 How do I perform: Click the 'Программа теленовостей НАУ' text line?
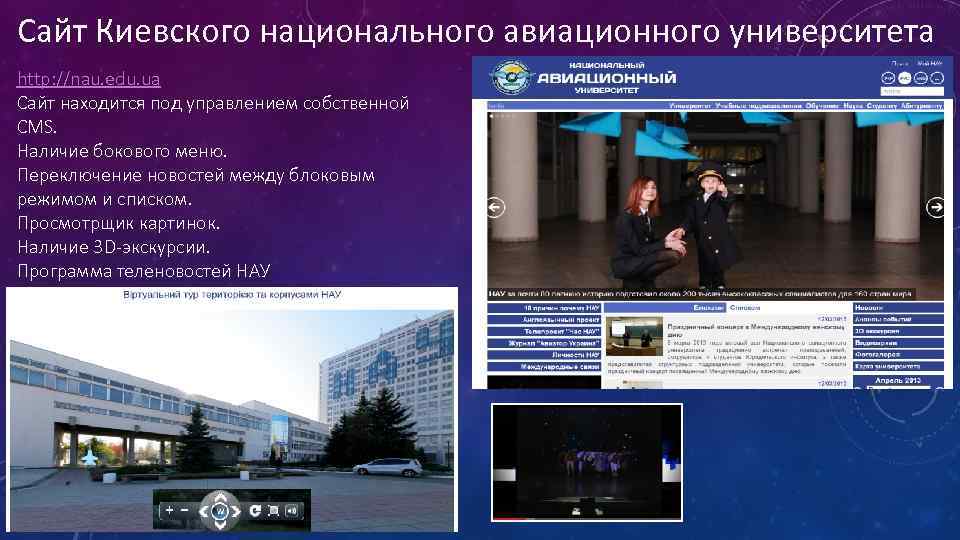(x=144, y=271)
